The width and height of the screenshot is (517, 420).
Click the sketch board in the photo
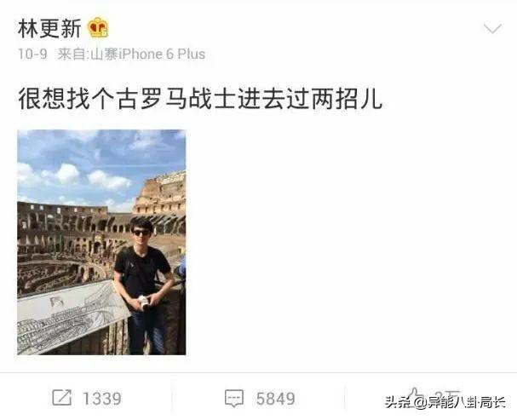71,316
